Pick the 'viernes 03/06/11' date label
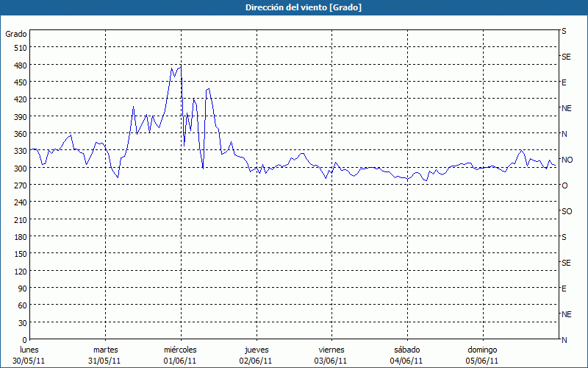 point(331,355)
